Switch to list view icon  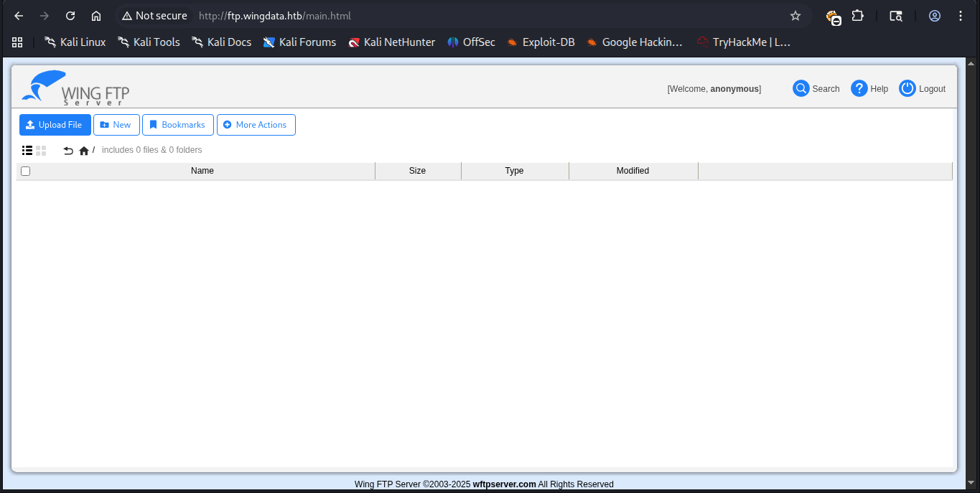(27, 151)
